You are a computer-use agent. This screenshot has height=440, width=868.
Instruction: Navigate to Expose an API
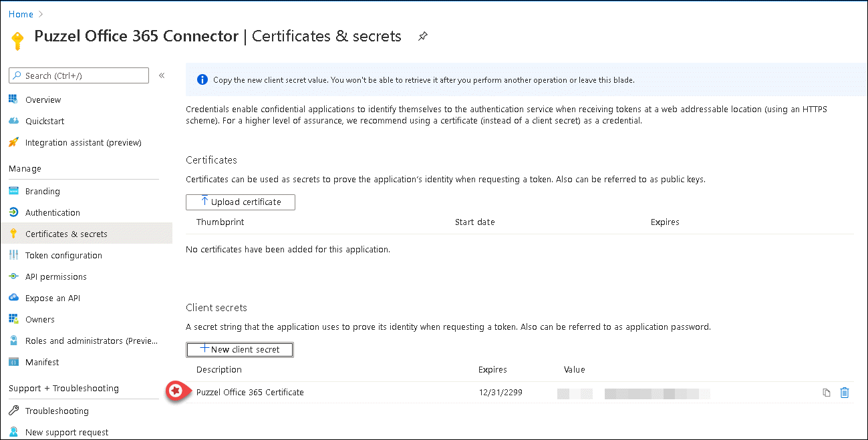tap(52, 298)
